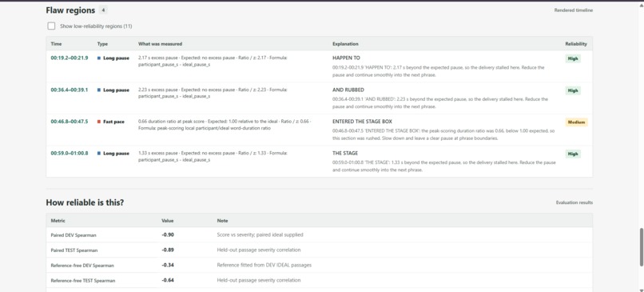Click blue Long pause marker for AND RUBBED

[x=99, y=90]
